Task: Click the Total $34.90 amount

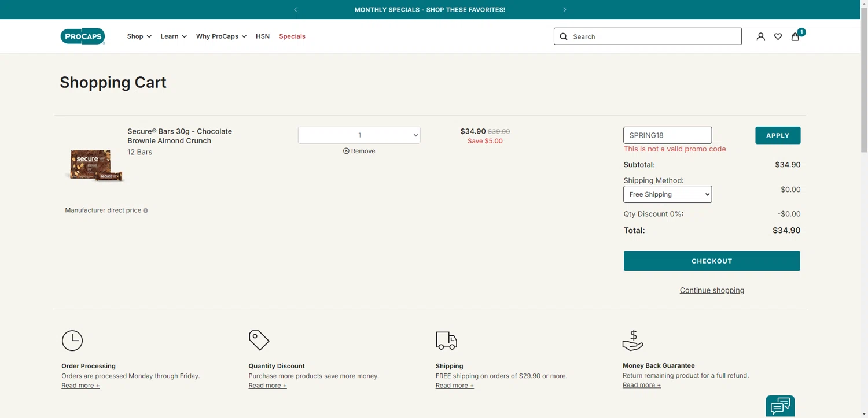Action: 786,230
